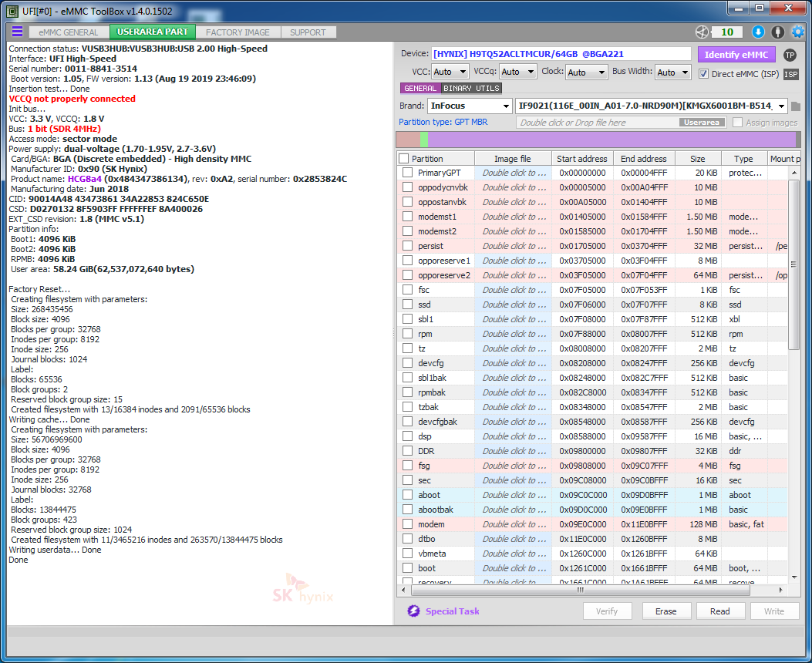Click the blue download arrow icon

[x=758, y=32]
